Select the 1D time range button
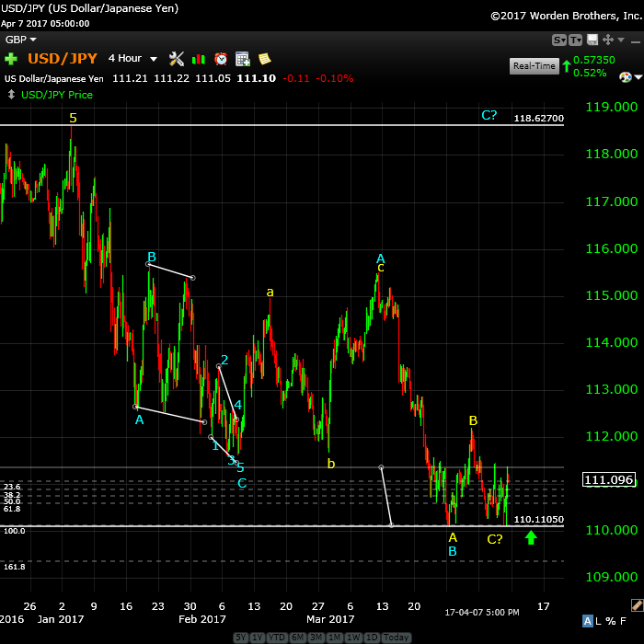Viewport: 644px width, 644px height. tap(372, 637)
